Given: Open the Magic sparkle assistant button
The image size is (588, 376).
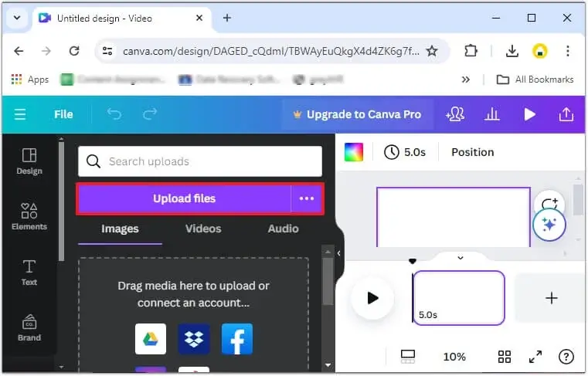Looking at the screenshot, I should point(549,225).
